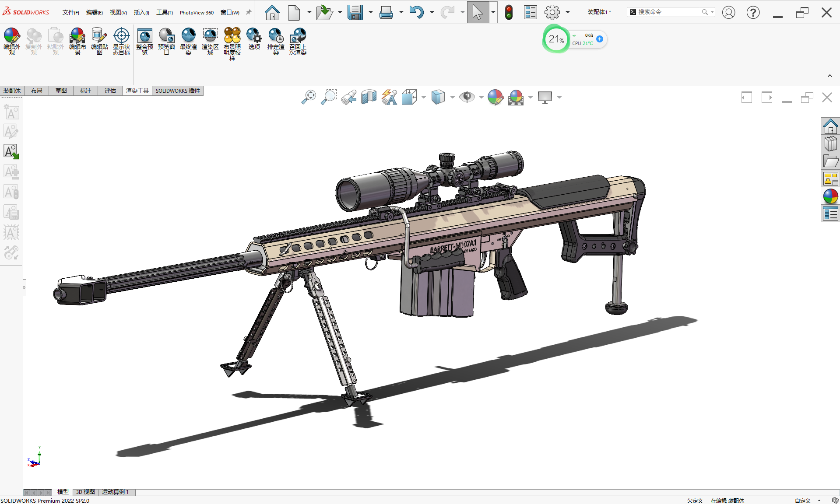Launch Final Render (最终渲染)
This screenshot has height=504, width=840.
click(x=188, y=41)
